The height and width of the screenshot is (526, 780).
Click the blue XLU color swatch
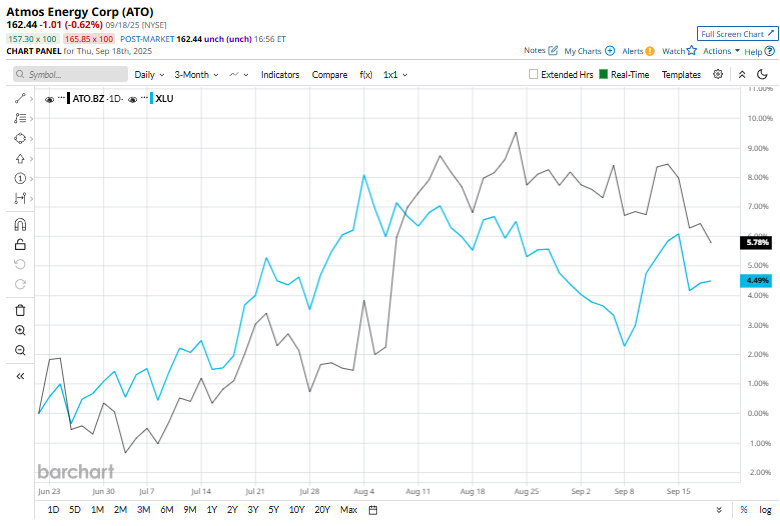(151, 99)
